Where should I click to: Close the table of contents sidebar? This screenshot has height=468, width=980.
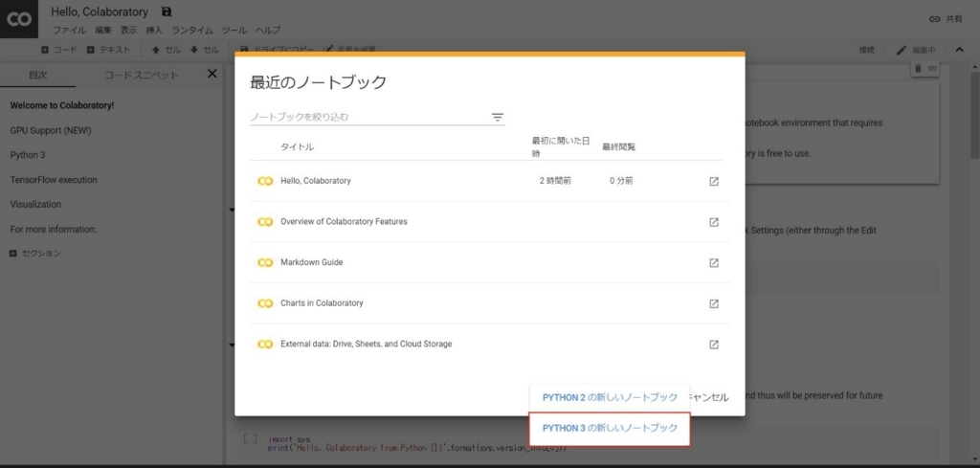[x=212, y=74]
